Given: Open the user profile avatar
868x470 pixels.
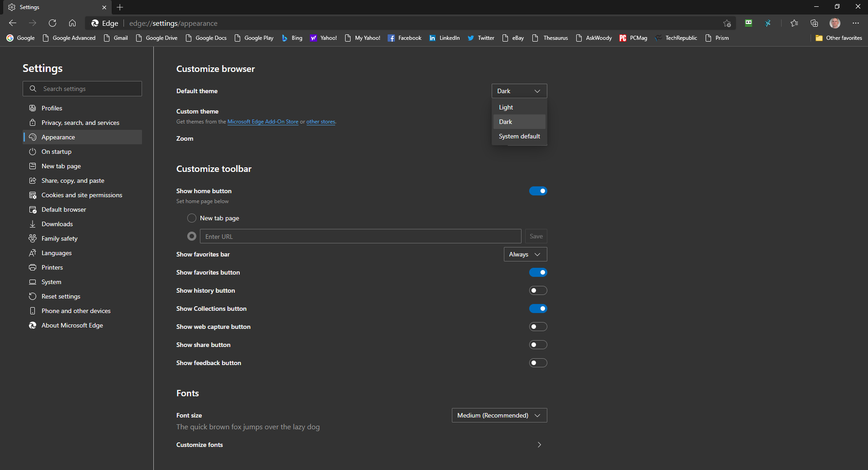Looking at the screenshot, I should click(835, 23).
